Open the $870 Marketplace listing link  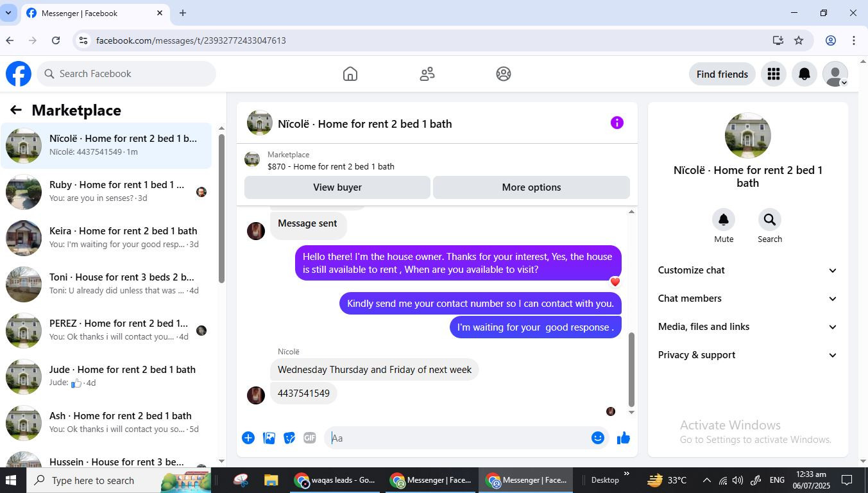coord(331,166)
